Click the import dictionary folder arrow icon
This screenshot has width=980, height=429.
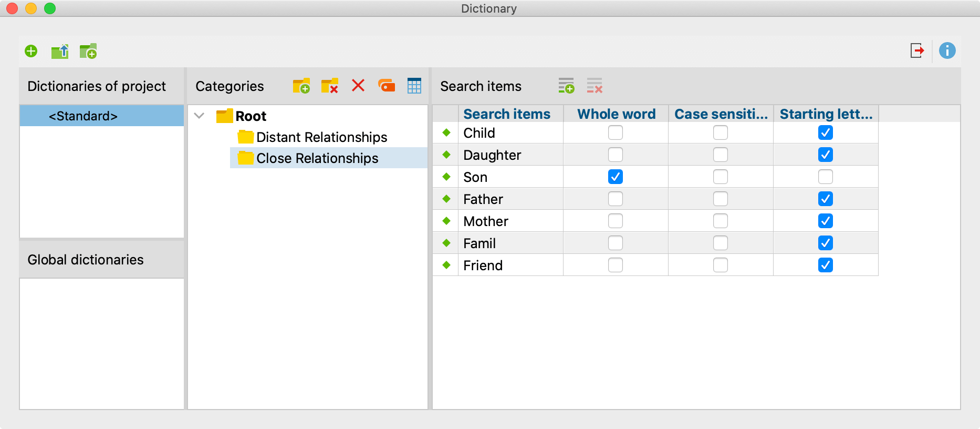60,51
